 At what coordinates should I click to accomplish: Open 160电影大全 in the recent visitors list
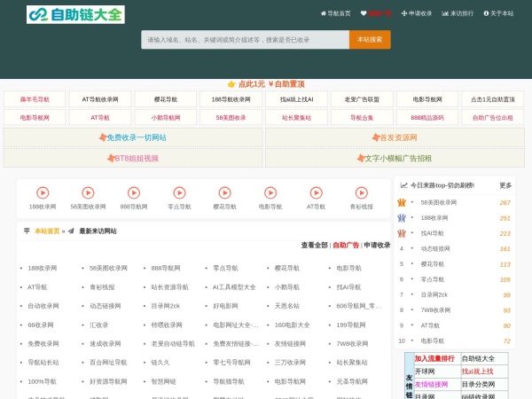coord(292,325)
